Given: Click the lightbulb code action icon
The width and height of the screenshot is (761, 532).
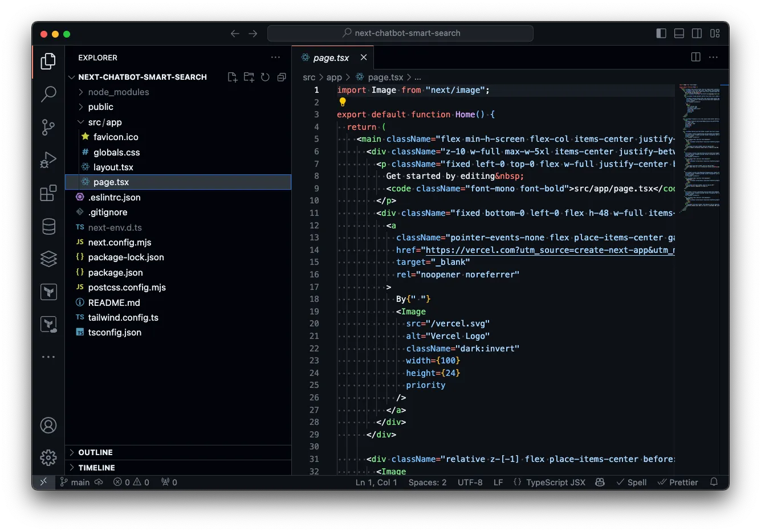Looking at the screenshot, I should [x=343, y=102].
